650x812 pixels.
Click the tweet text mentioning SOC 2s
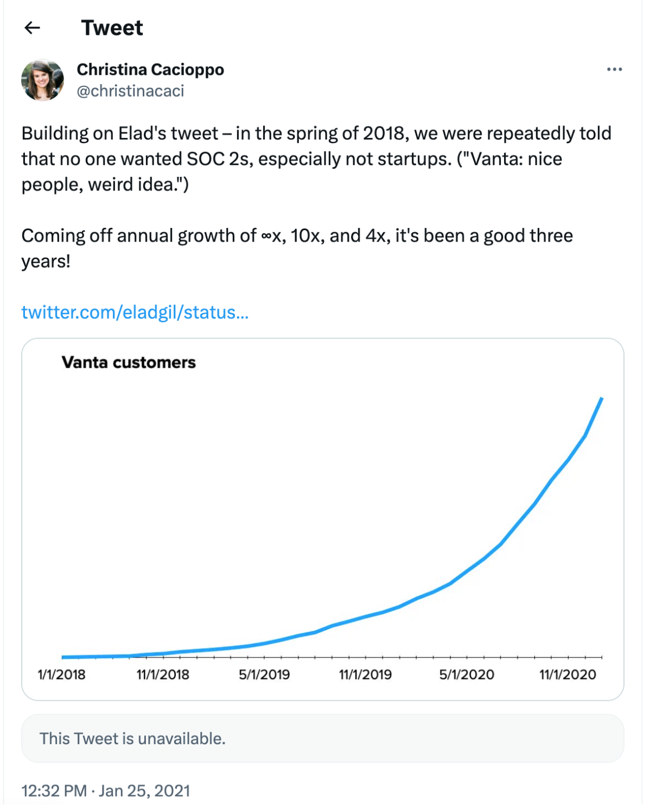[x=316, y=158]
